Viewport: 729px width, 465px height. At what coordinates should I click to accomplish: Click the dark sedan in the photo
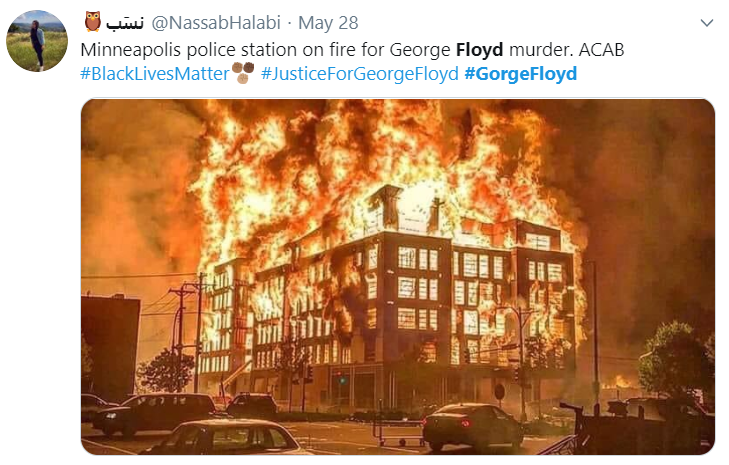point(472,425)
